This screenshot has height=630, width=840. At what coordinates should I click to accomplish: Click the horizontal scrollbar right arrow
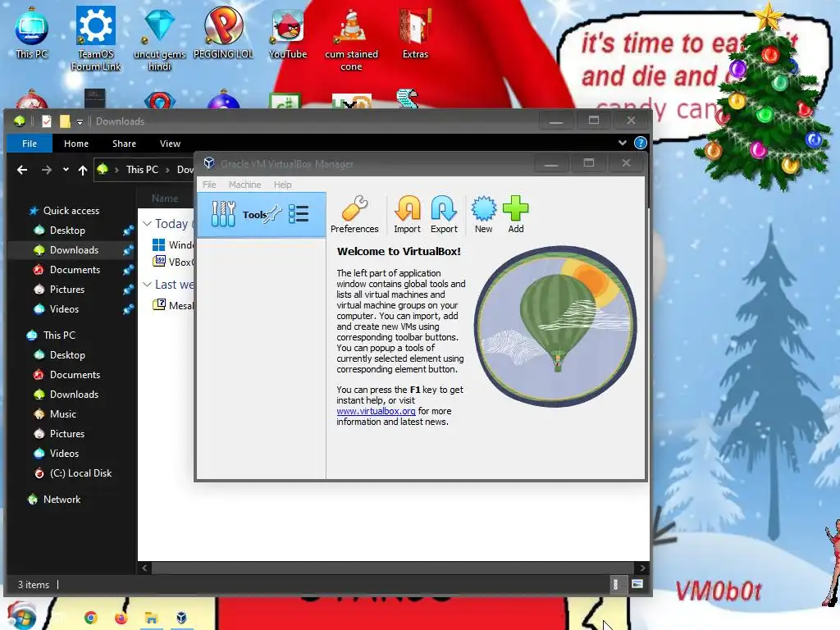click(642, 568)
